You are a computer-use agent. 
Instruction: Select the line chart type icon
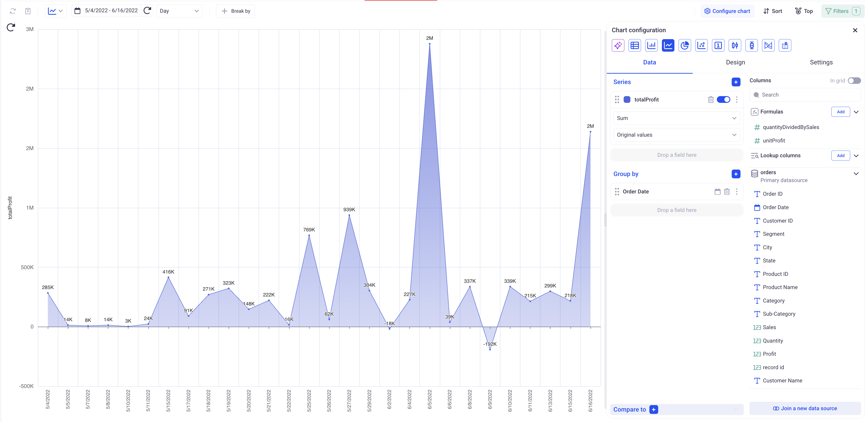click(x=668, y=45)
